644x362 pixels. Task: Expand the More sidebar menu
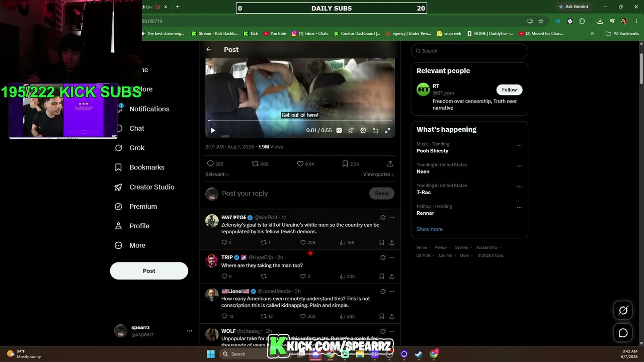coord(130,246)
